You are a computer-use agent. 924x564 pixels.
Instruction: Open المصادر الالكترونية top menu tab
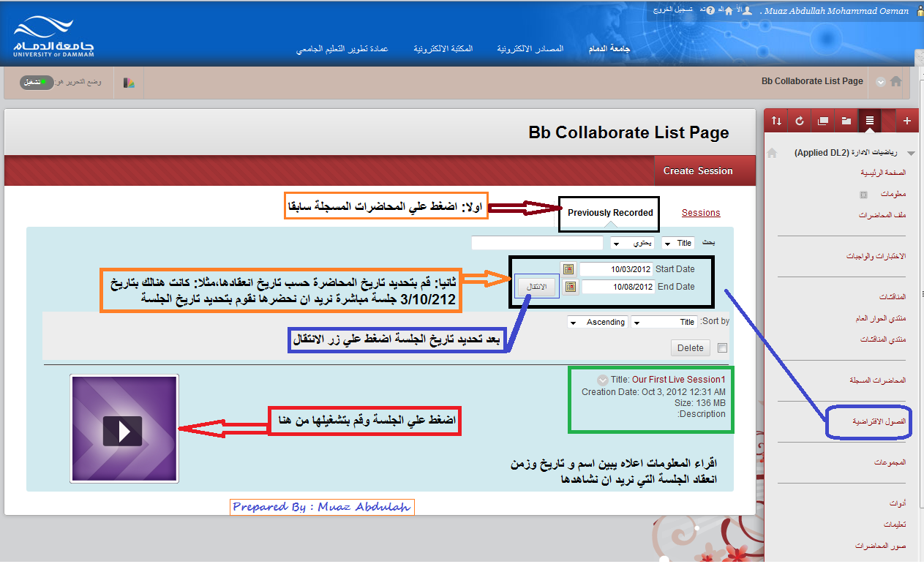530,49
